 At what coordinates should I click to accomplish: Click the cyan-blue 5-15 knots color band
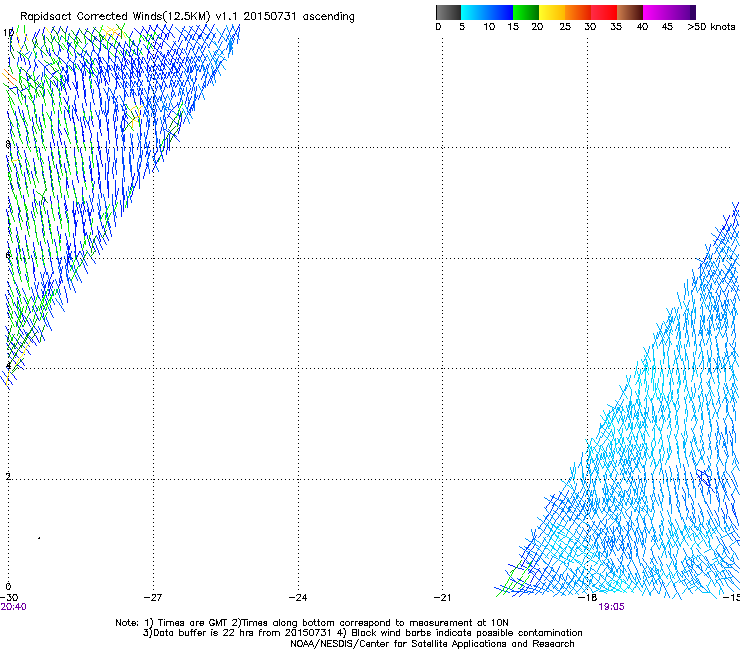click(x=487, y=12)
